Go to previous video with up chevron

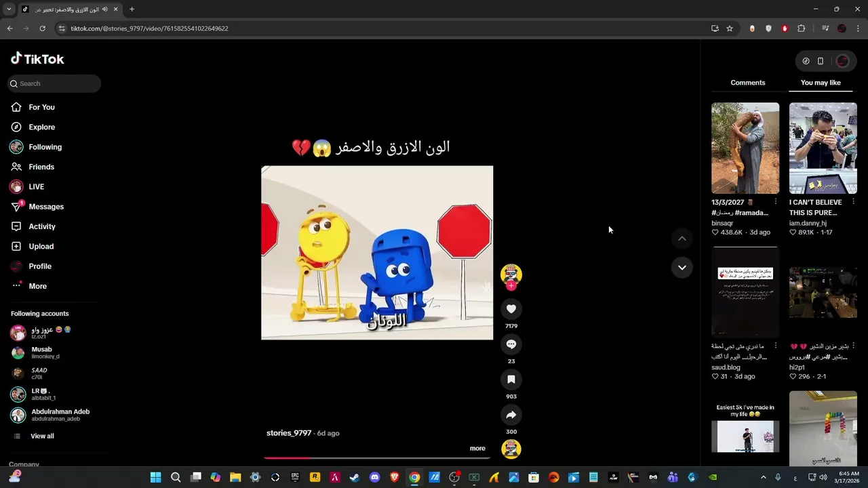682,239
